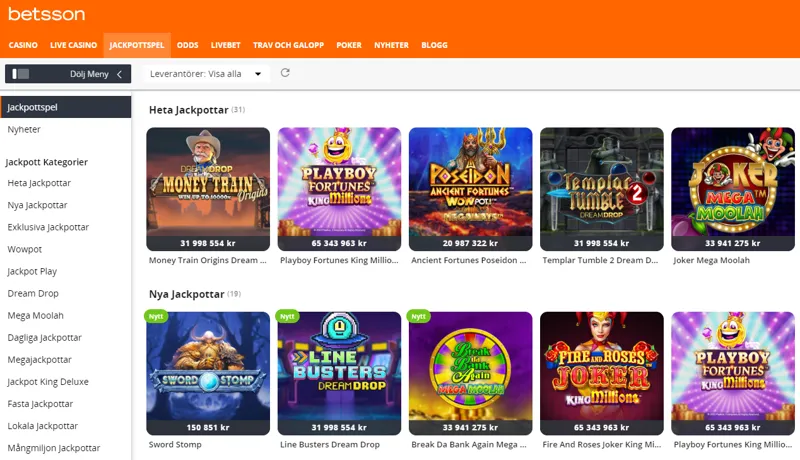Open the Wowpot category
800x460 pixels.
tap(24, 249)
